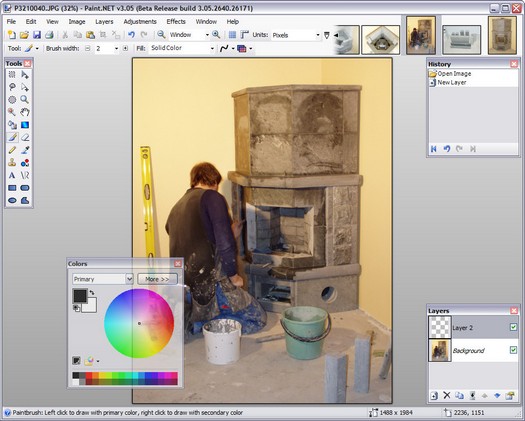Select the Paint Bucket tool

point(12,125)
